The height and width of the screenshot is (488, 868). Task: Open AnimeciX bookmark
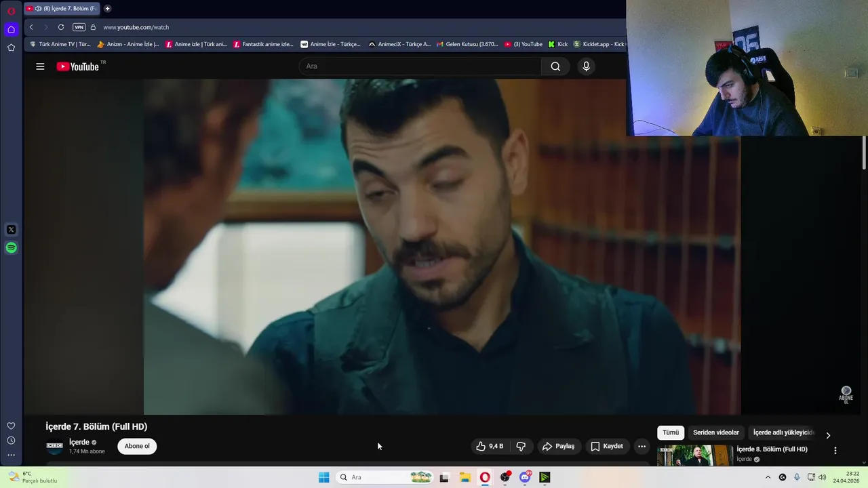(399, 44)
